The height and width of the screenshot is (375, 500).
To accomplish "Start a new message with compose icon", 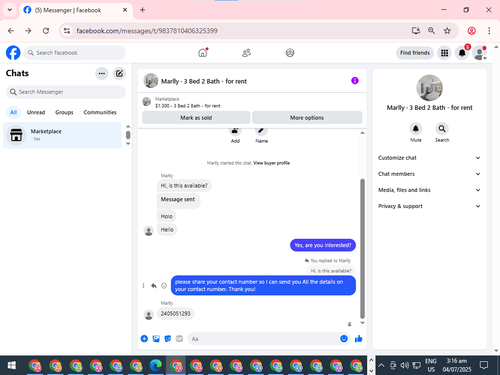I will (119, 73).
